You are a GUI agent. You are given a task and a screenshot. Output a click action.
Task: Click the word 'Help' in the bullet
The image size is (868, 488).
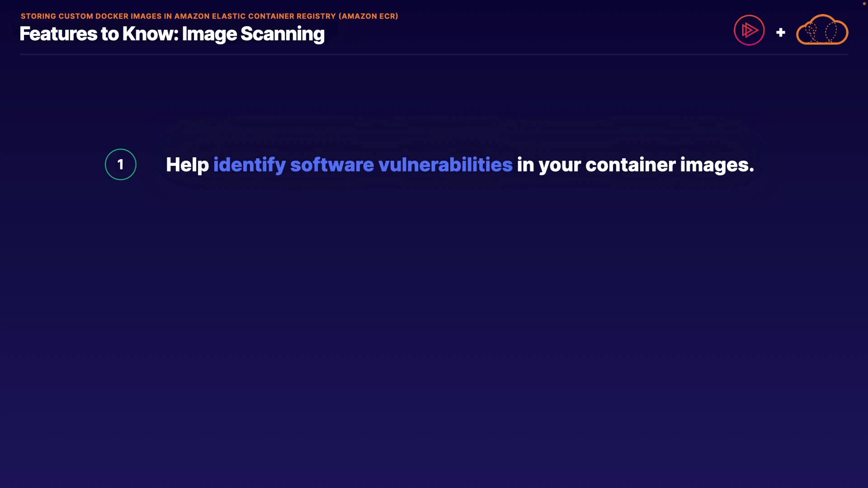(x=187, y=165)
